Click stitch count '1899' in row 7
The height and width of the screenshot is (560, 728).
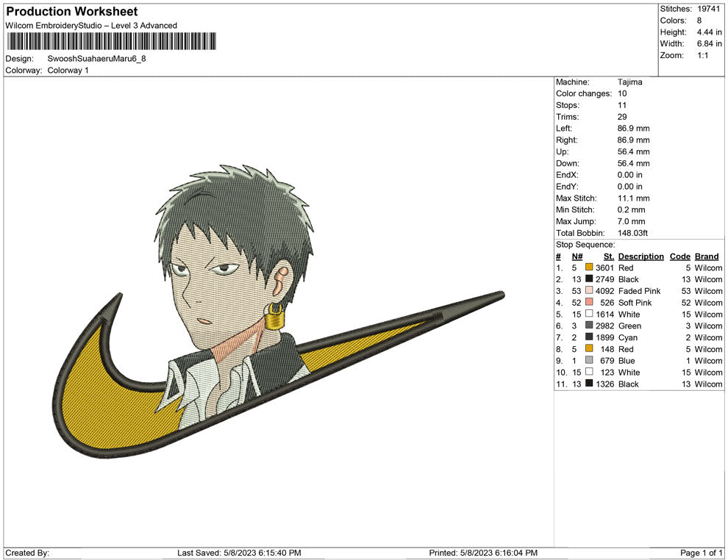(605, 337)
